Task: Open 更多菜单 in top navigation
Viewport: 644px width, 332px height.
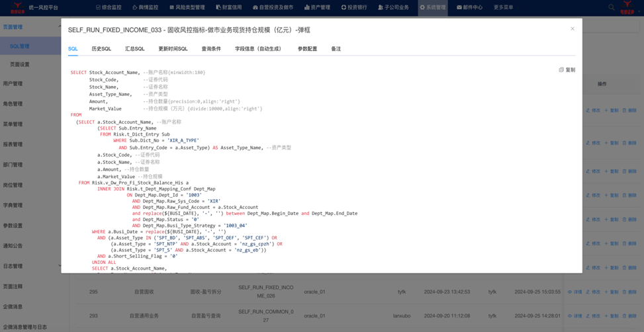Action: 503,7
